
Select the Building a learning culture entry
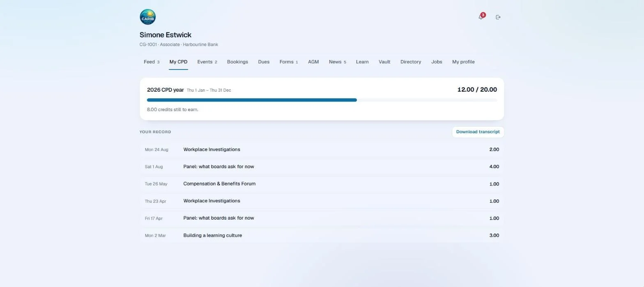(x=322, y=236)
